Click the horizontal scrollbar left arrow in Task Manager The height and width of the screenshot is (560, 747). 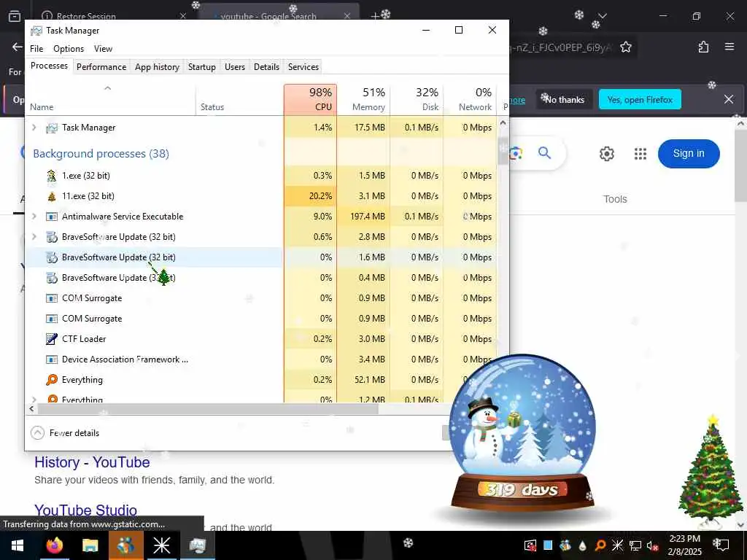pos(31,408)
